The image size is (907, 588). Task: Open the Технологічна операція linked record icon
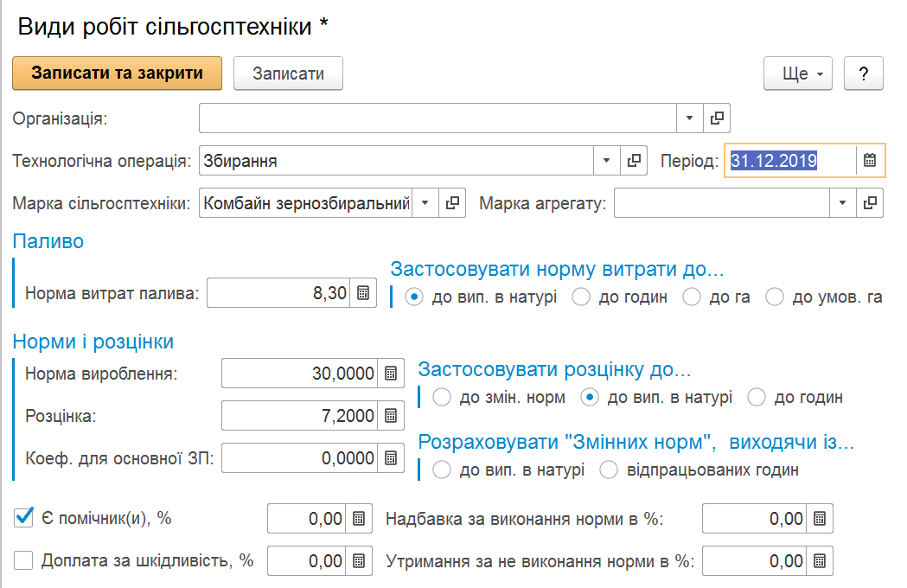pos(634,160)
